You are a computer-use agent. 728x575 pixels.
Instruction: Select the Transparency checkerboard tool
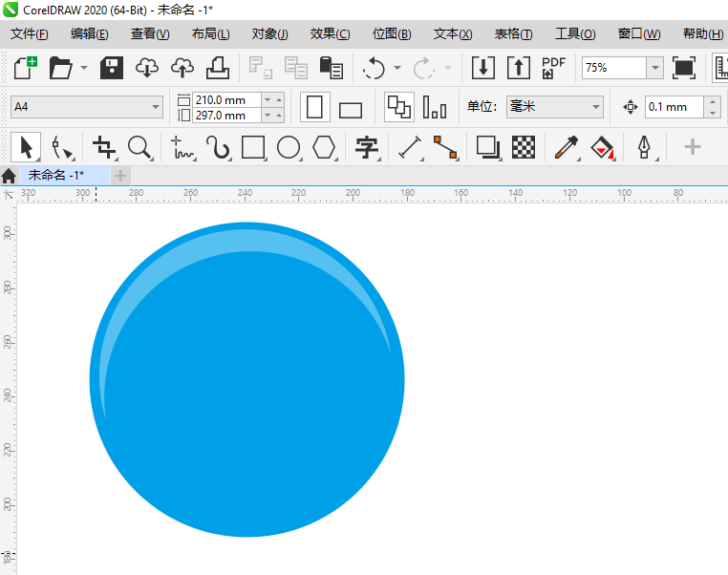point(523,147)
